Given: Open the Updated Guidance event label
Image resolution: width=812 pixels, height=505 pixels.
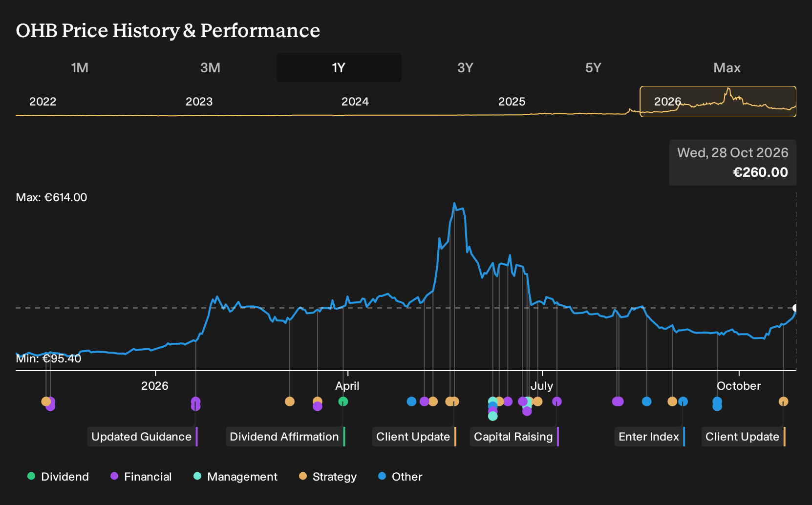Looking at the screenshot, I should tap(142, 437).
